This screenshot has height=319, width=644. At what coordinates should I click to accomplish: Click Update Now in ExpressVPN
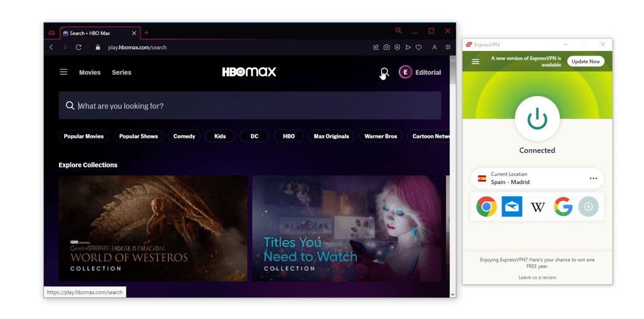tap(586, 61)
